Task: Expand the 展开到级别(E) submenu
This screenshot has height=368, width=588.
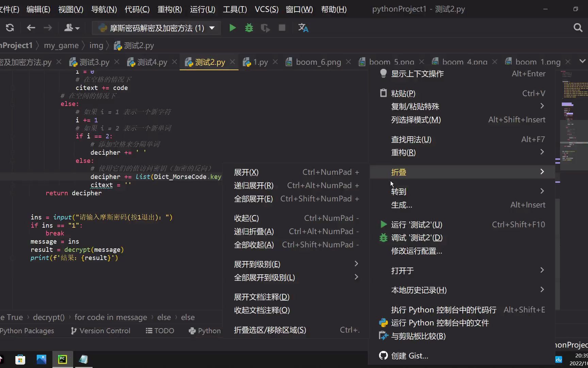Action: 296,264
